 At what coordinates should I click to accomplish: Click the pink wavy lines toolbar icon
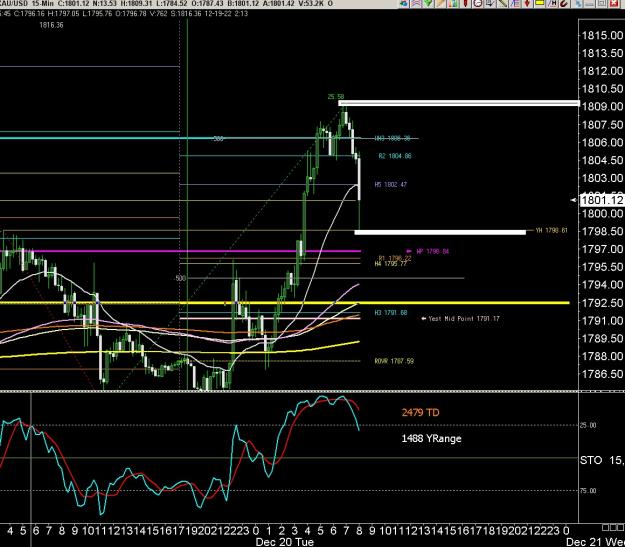416,3
